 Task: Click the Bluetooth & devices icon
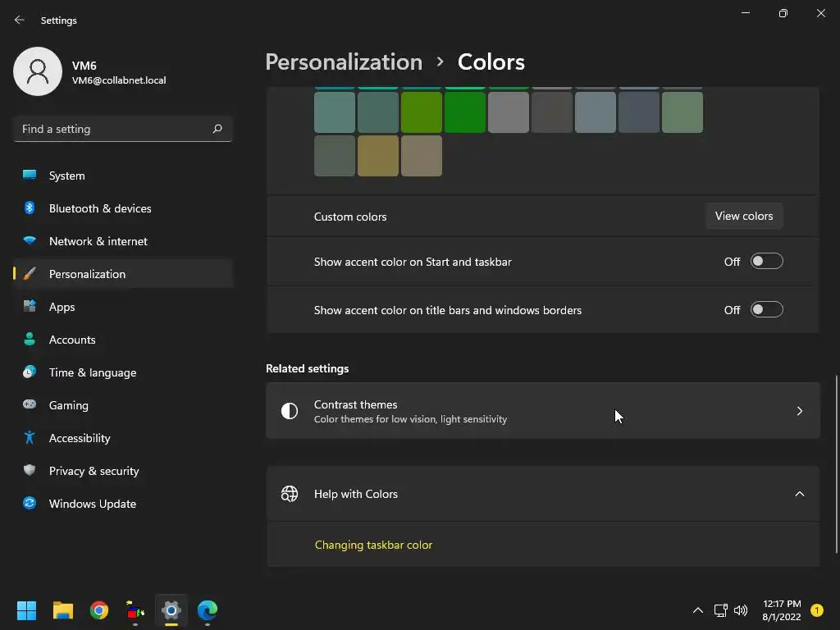pyautogui.click(x=30, y=208)
